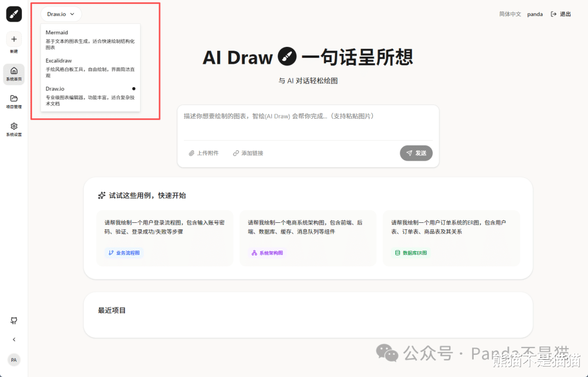Click the plus icon to create new

click(14, 39)
